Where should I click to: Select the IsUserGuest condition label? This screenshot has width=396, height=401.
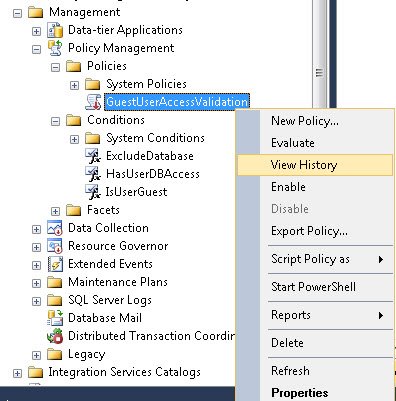[136, 192]
